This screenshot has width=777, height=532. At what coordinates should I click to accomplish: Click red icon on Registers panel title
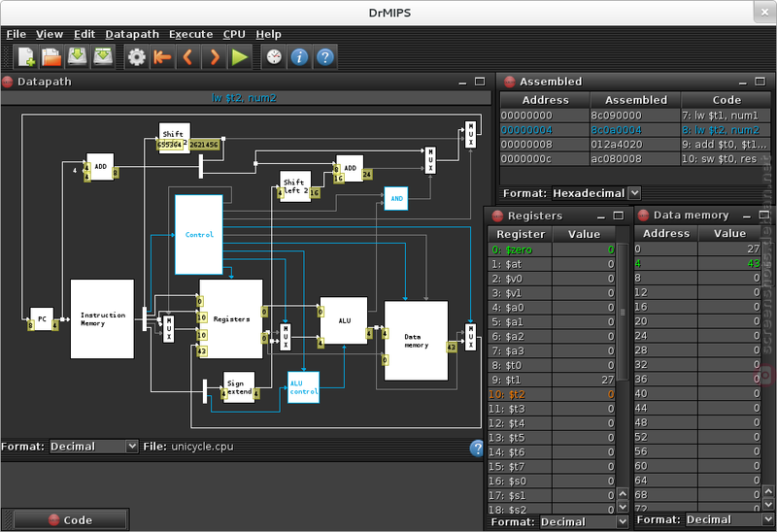click(497, 216)
